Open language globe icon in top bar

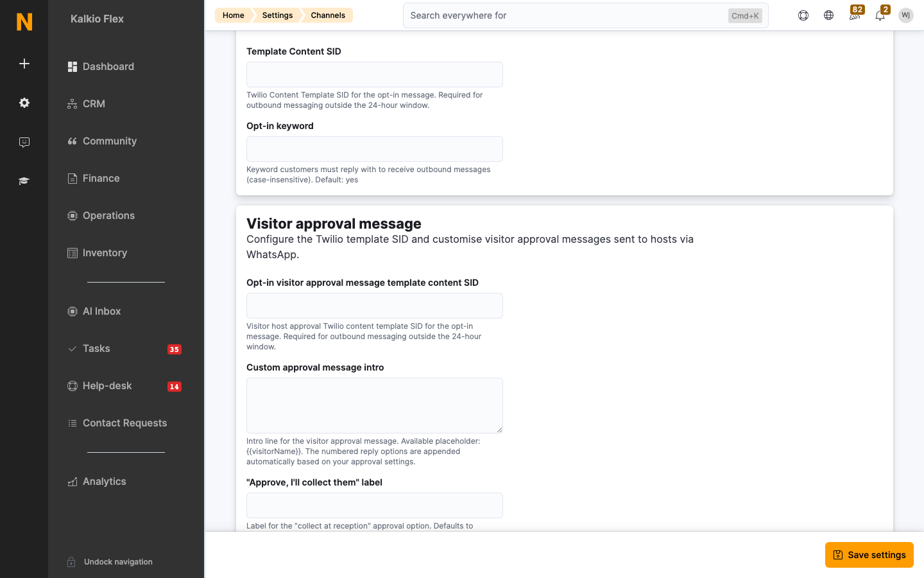click(x=829, y=15)
